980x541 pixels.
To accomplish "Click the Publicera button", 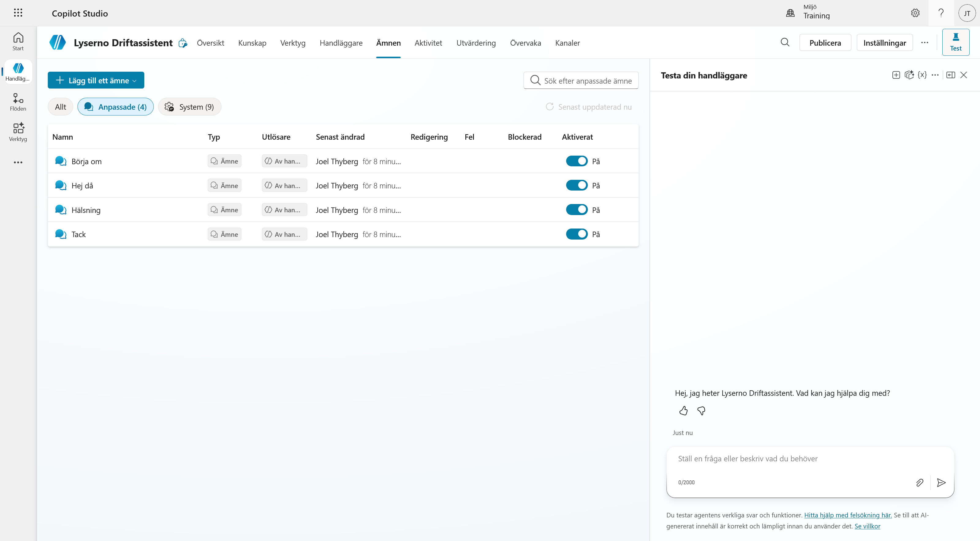I will [825, 43].
